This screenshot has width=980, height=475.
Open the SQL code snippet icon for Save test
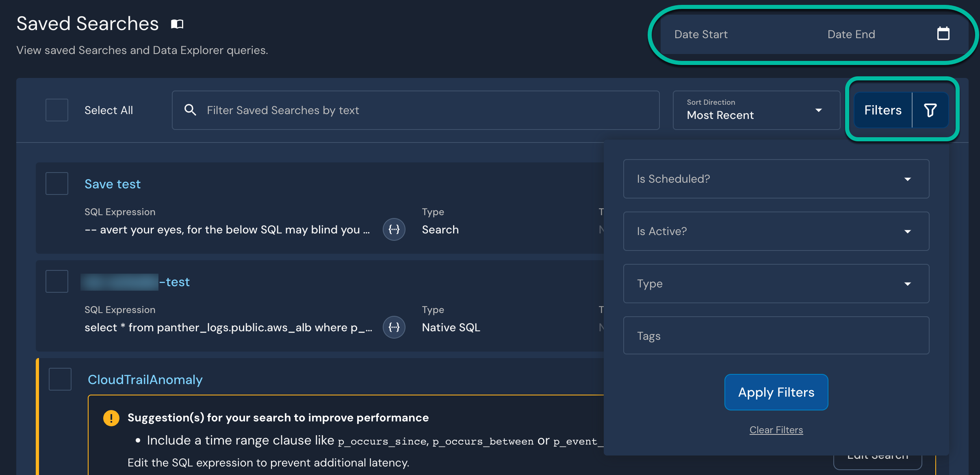click(x=393, y=229)
